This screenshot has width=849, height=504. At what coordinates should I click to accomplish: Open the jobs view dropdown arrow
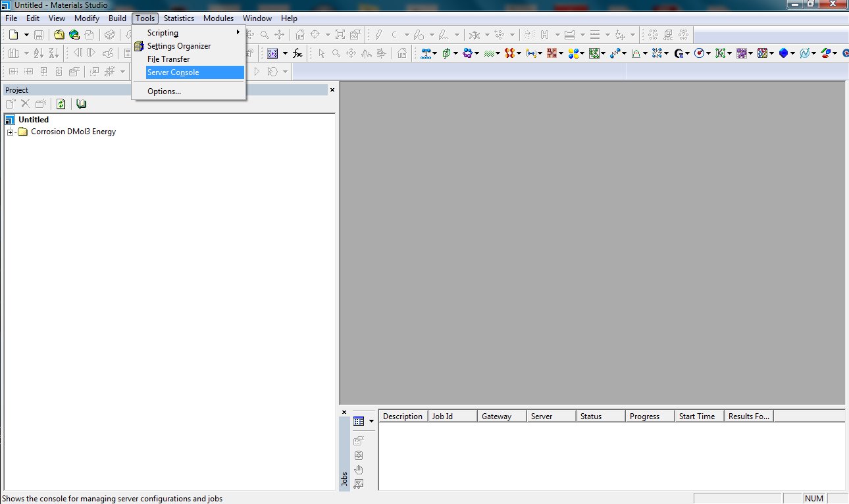pyautogui.click(x=371, y=421)
